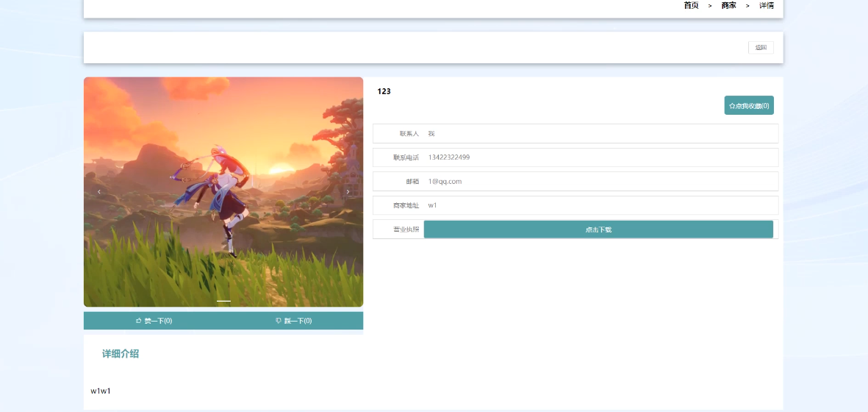Click the 首页 breadcrumb link
Image resolution: width=868 pixels, height=412 pixels.
click(x=691, y=6)
